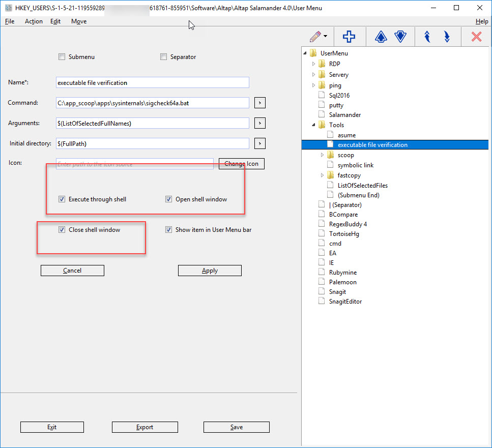
Task: Open the Initial directory arrow button
Action: coord(260,143)
